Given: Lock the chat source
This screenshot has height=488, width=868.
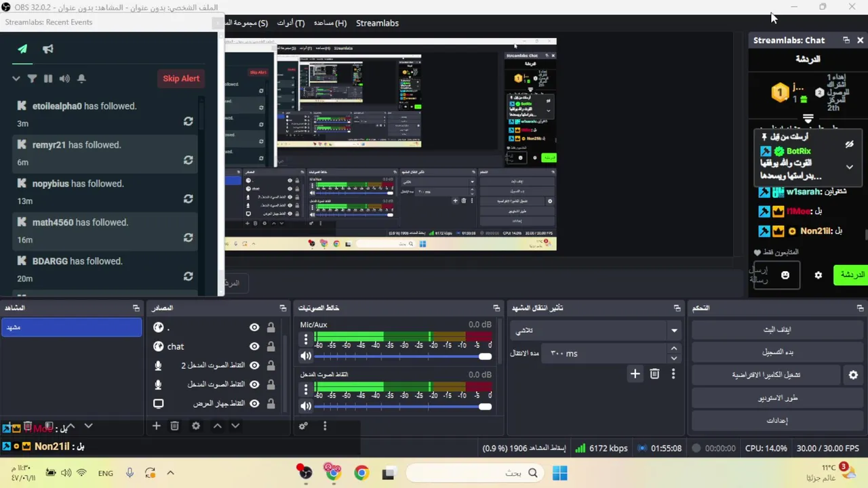Looking at the screenshot, I should tap(271, 346).
